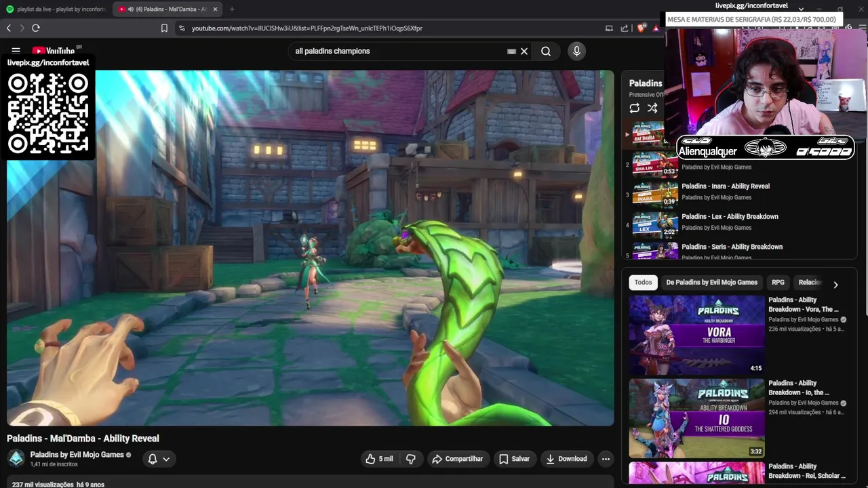Open Paladins - Inara - Ability Reveal title
The image size is (868, 488).
click(726, 186)
